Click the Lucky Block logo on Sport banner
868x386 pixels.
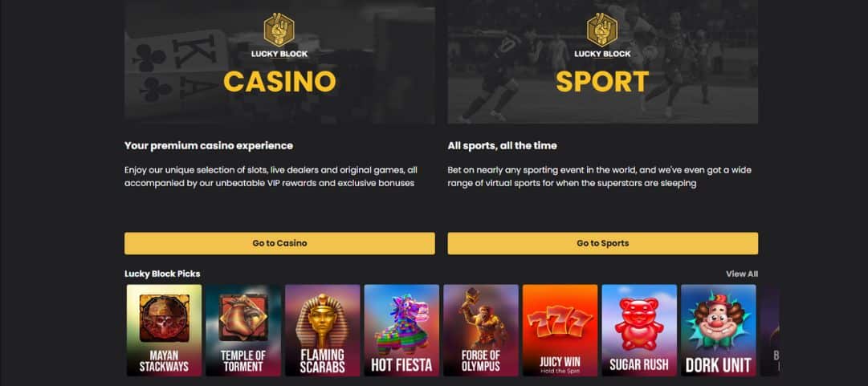point(602,35)
